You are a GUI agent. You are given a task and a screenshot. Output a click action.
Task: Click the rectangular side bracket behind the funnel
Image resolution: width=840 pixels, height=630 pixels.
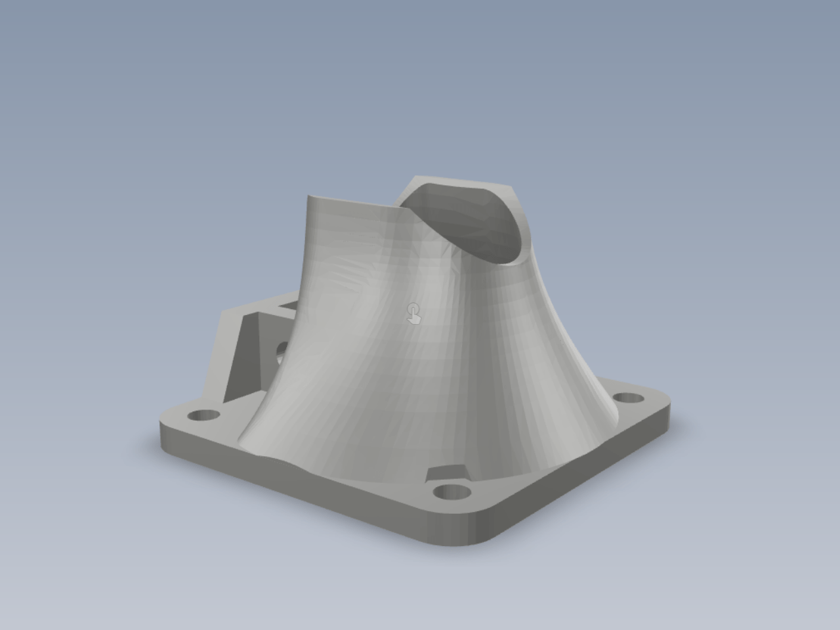tap(253, 348)
